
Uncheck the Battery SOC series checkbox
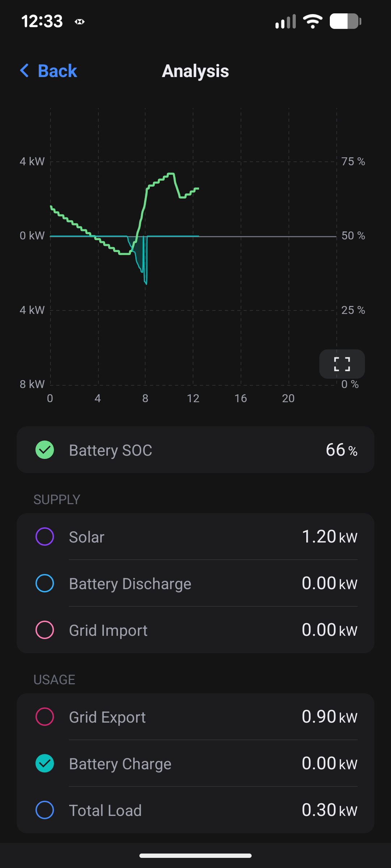pyautogui.click(x=45, y=450)
